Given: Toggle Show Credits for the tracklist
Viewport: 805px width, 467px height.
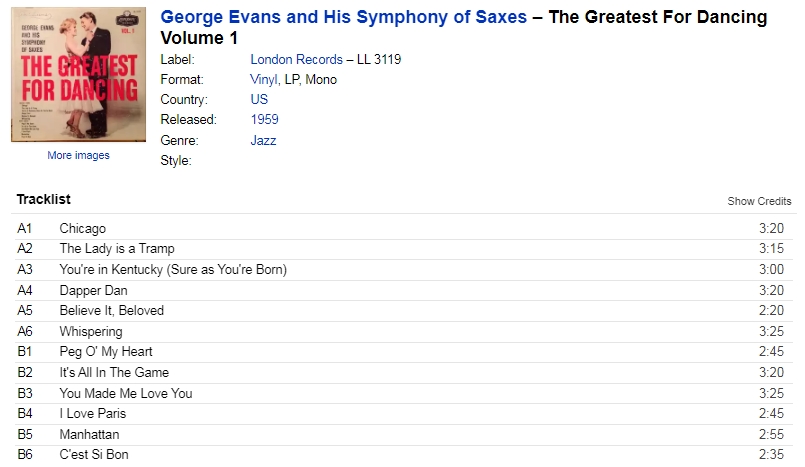Looking at the screenshot, I should pyautogui.click(x=759, y=201).
